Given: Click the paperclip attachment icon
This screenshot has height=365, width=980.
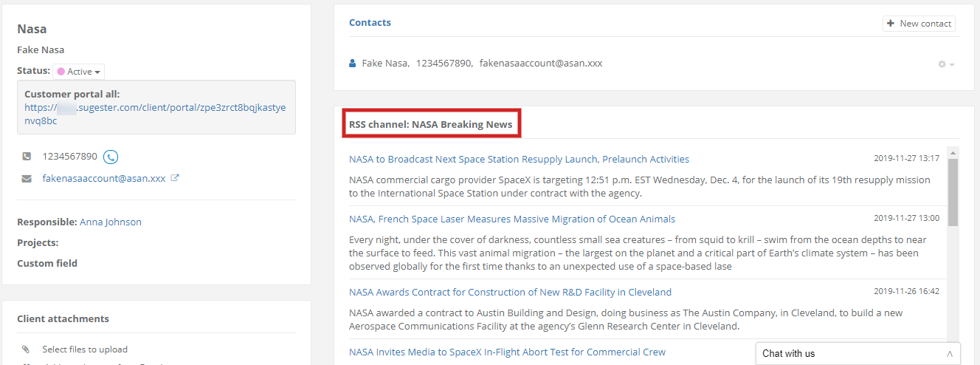Looking at the screenshot, I should [x=26, y=349].
